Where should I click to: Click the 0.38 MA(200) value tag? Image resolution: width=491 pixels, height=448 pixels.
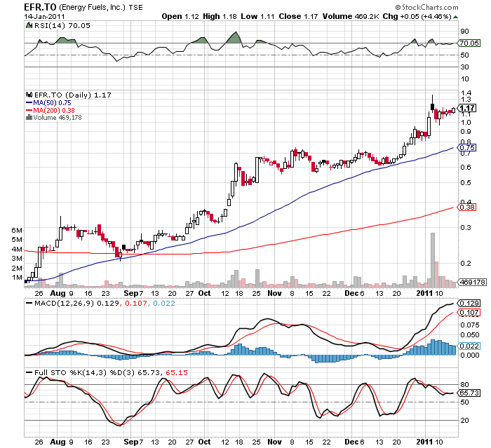point(466,207)
